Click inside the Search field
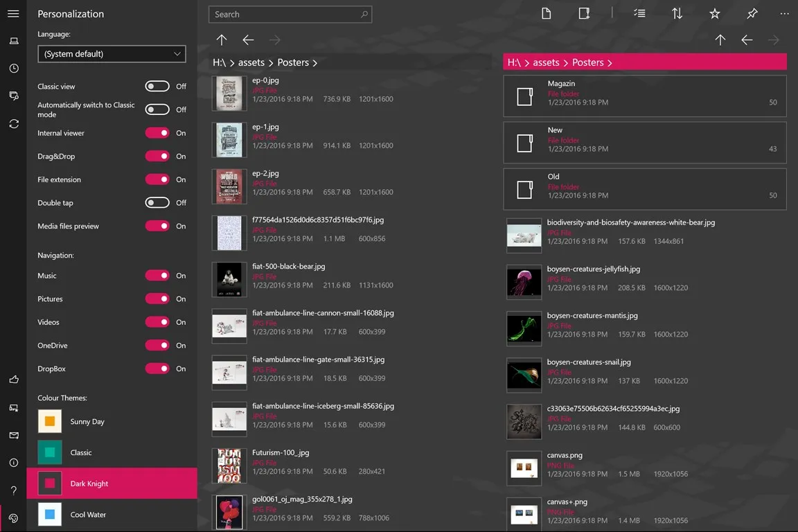Image resolution: width=798 pixels, height=532 pixels. (290, 14)
